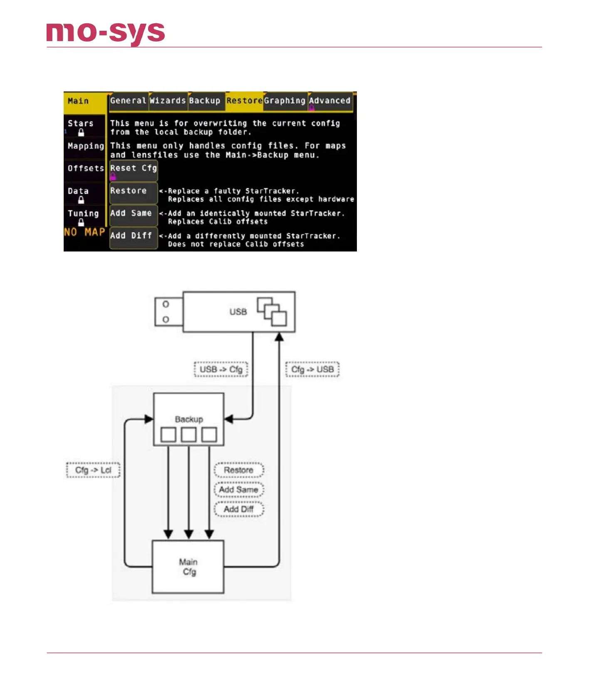
Task: Click the "Does not replace Calib offsets" text
Action: pyautogui.click(x=236, y=244)
